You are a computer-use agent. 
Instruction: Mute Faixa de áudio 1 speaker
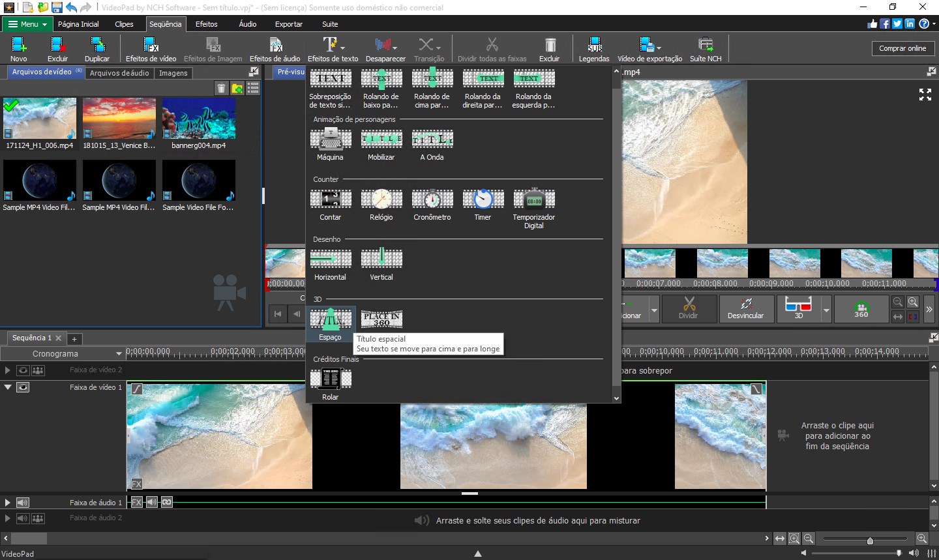tap(23, 503)
